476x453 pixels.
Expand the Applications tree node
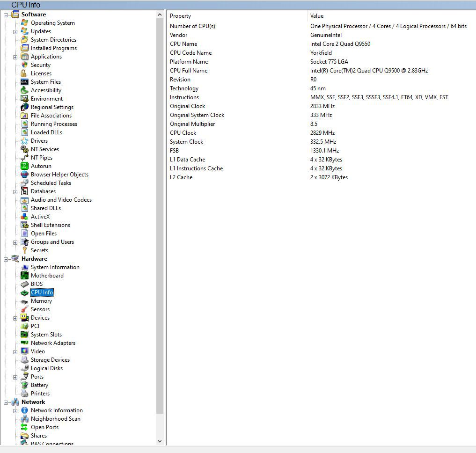coord(15,57)
